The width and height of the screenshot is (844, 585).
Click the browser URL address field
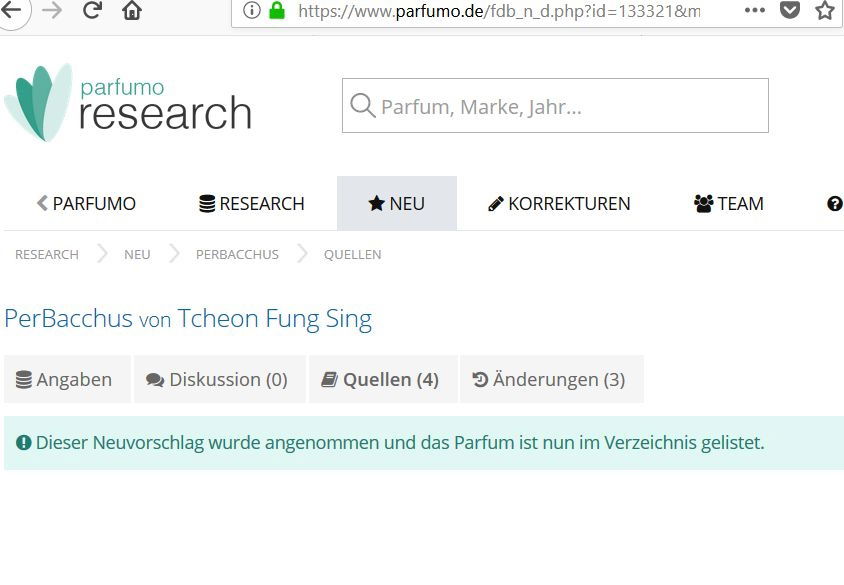[x=498, y=11]
